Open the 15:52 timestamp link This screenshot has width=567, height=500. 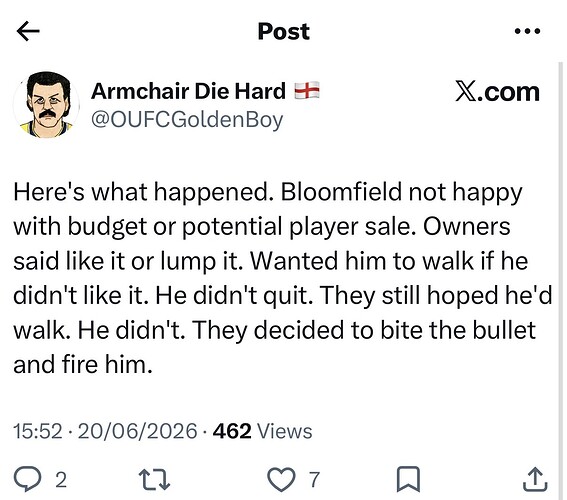(38, 431)
